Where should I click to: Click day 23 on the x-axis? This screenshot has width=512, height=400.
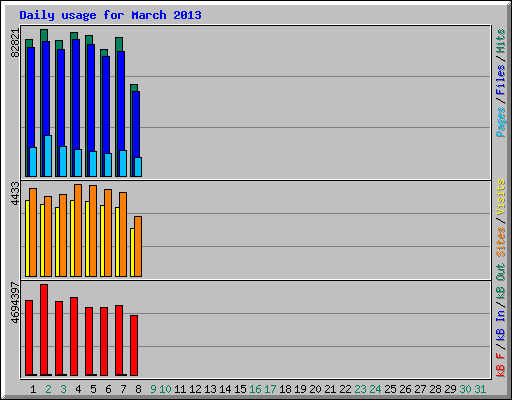(360, 389)
